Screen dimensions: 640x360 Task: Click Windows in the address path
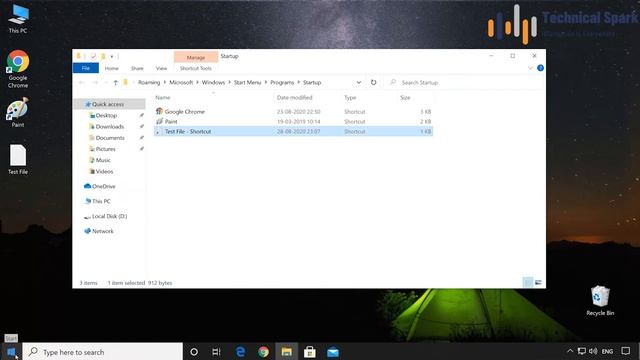(213, 82)
